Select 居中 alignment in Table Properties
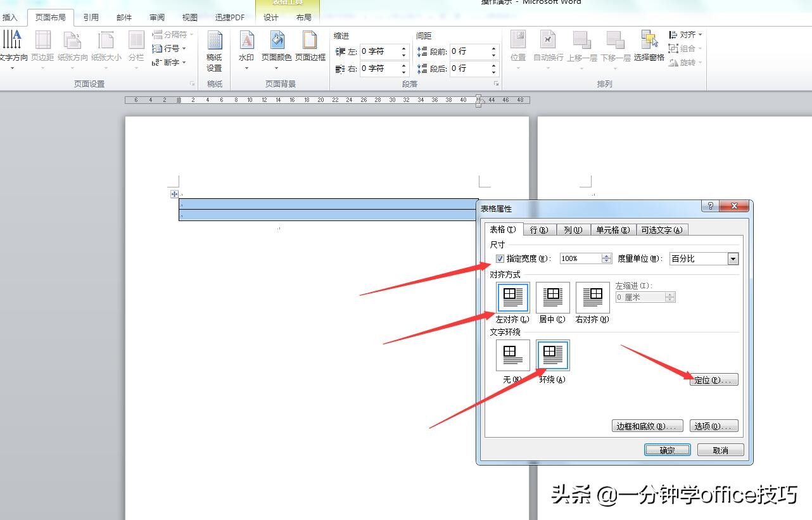Viewport: 812px width, 520px height. point(552,298)
